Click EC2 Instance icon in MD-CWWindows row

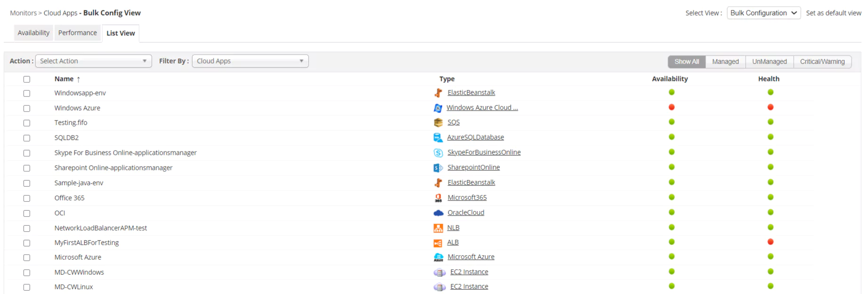click(x=439, y=272)
